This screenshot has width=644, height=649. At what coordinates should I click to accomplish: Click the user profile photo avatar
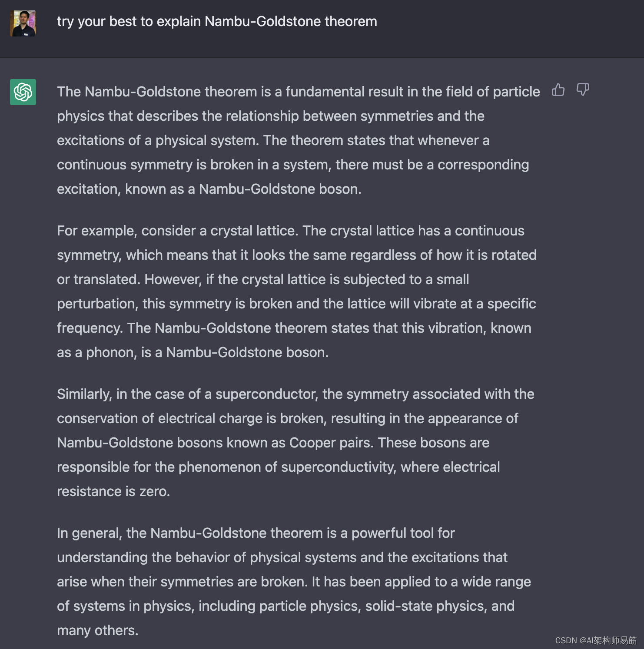point(23,23)
